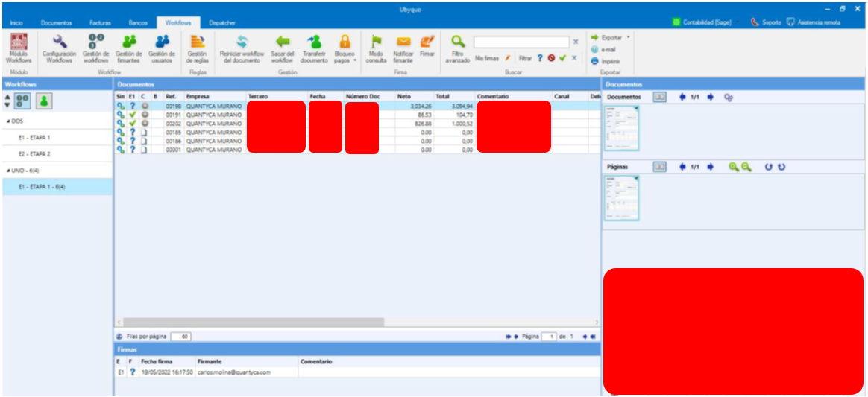This screenshot has height=397, width=868.
Task: Move workflow up with the up arrow
Action: coord(7,97)
